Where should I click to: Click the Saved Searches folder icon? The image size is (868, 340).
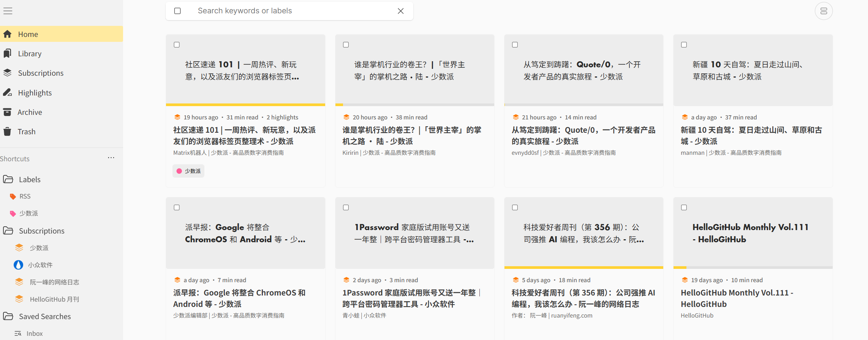point(8,316)
